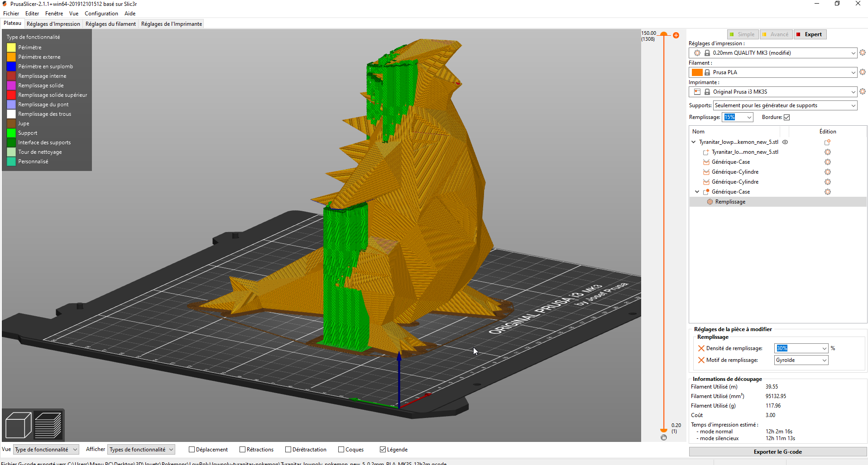Select the Expert mode button

click(810, 34)
